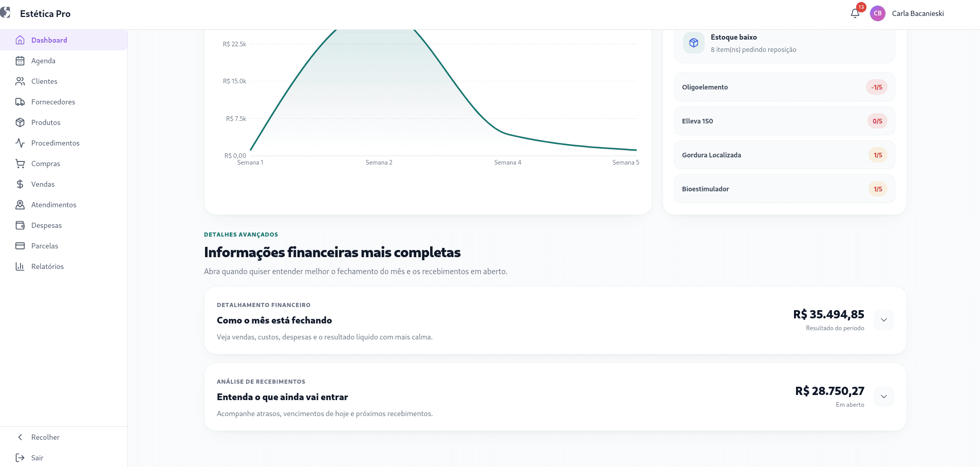Screen dimensions: 980x467
Task: Open the Relatórios section
Action: click(64, 266)
